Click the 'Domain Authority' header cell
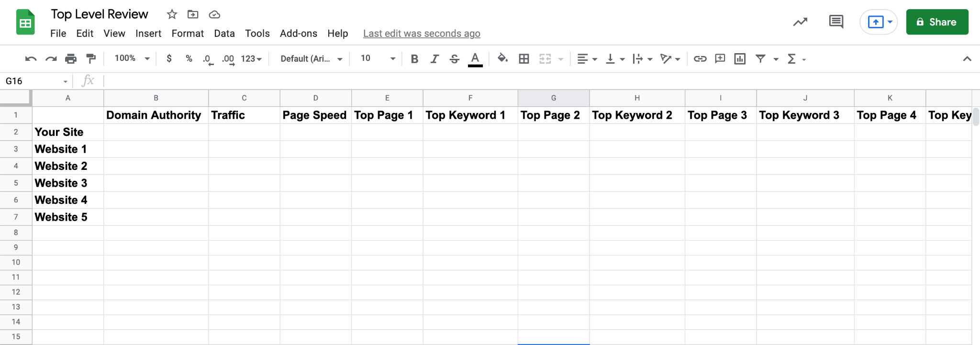 (x=156, y=115)
